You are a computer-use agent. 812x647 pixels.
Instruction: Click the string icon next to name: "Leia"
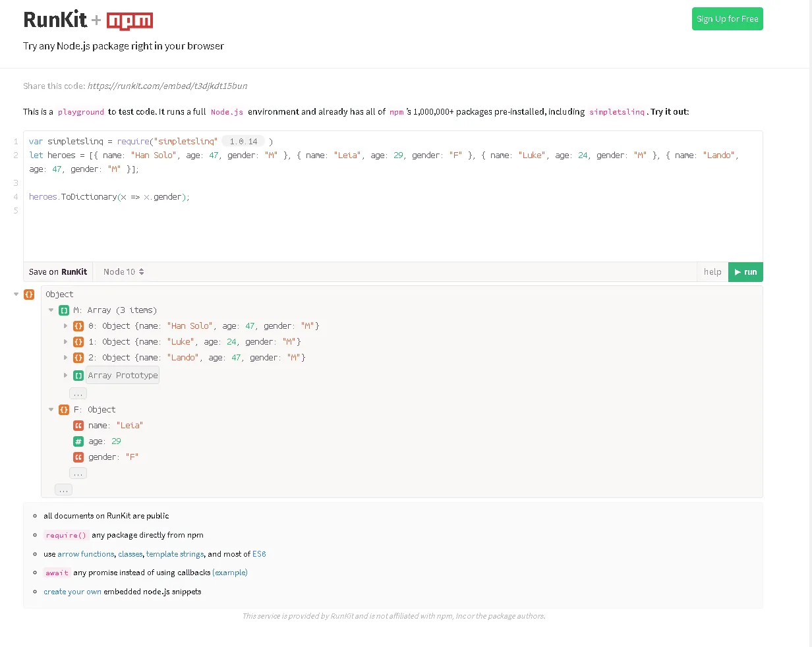[x=78, y=426]
